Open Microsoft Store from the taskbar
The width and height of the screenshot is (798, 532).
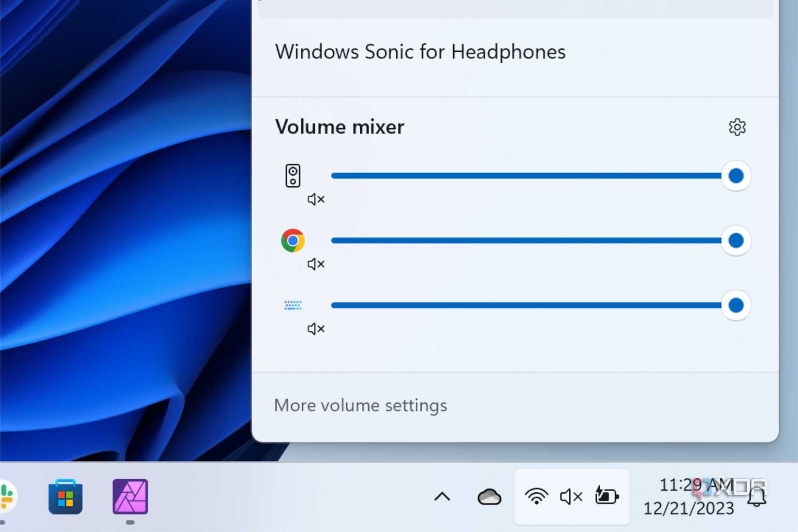pyautogui.click(x=65, y=497)
